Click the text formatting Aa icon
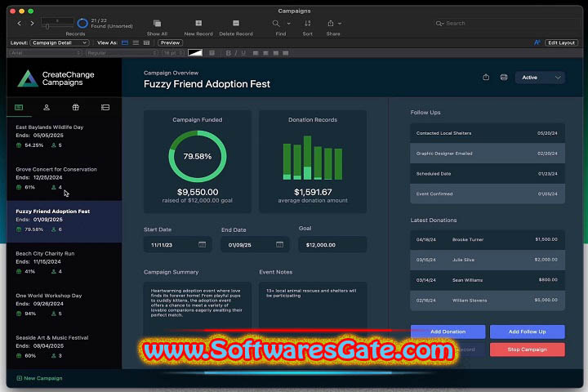The width and height of the screenshot is (588, 392). pyautogui.click(x=537, y=42)
